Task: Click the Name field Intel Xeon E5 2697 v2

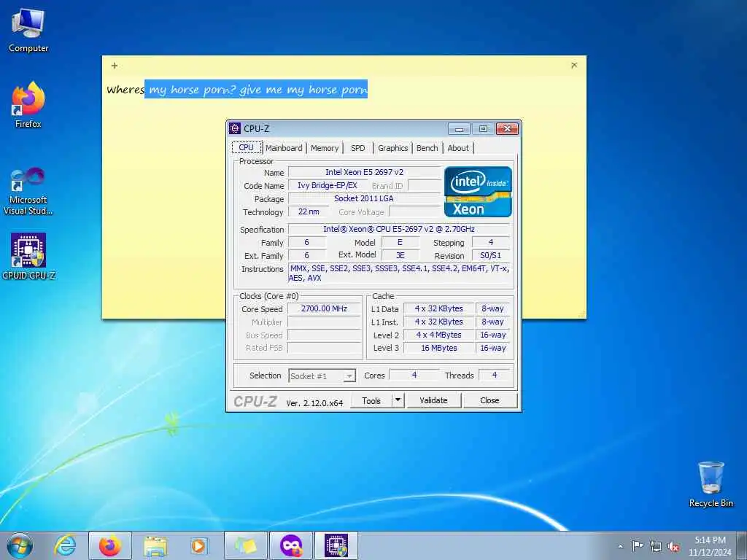Action: point(365,172)
